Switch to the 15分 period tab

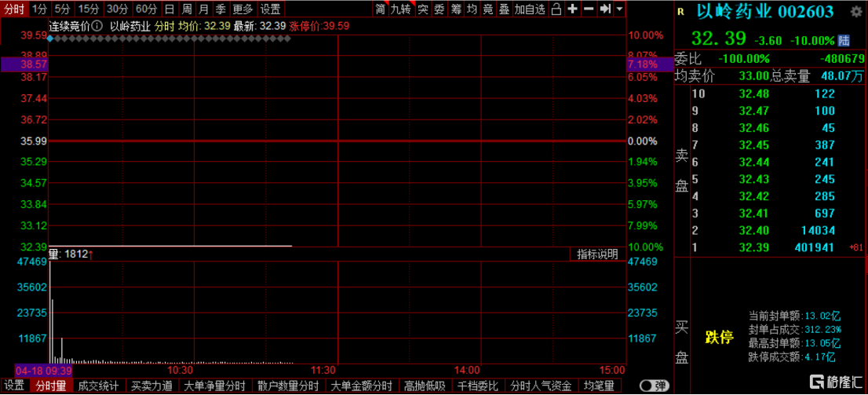tap(87, 9)
